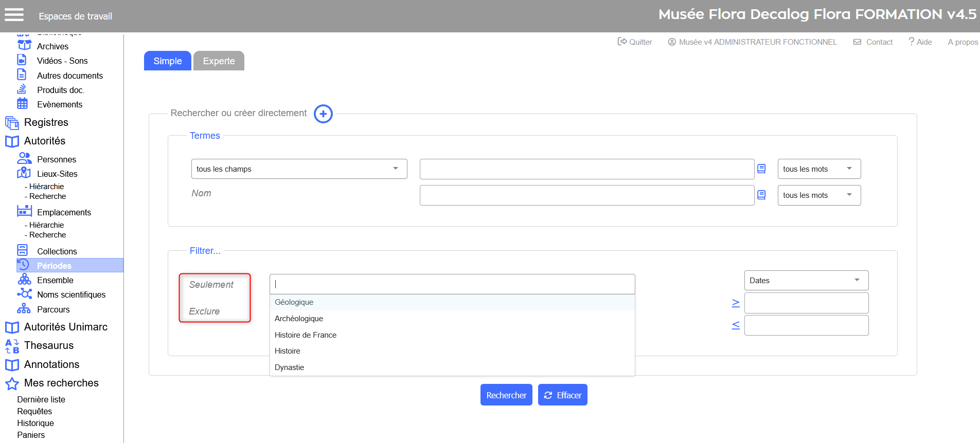Switch to the Experte tab
Image resolution: width=980 pixels, height=443 pixels.
click(x=219, y=61)
